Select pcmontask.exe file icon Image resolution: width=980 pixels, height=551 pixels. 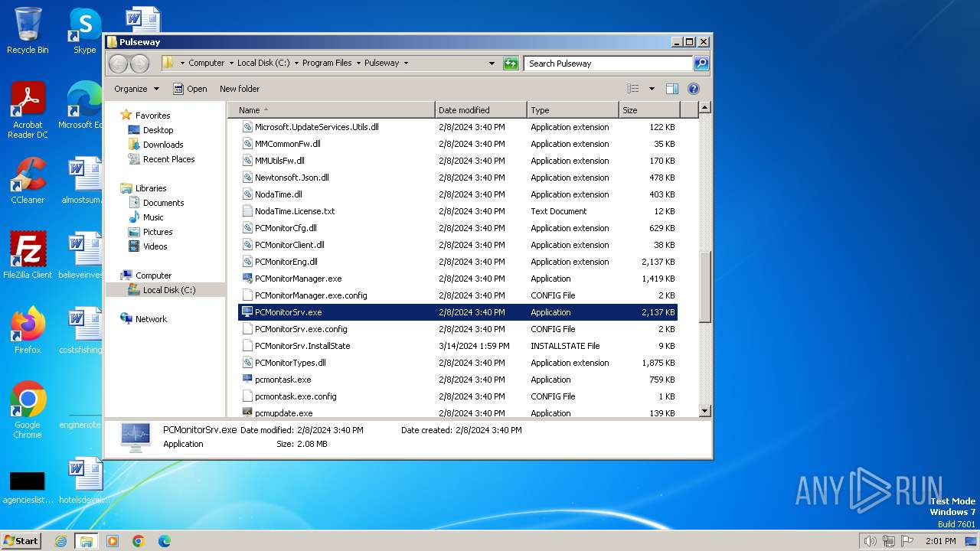(x=247, y=380)
